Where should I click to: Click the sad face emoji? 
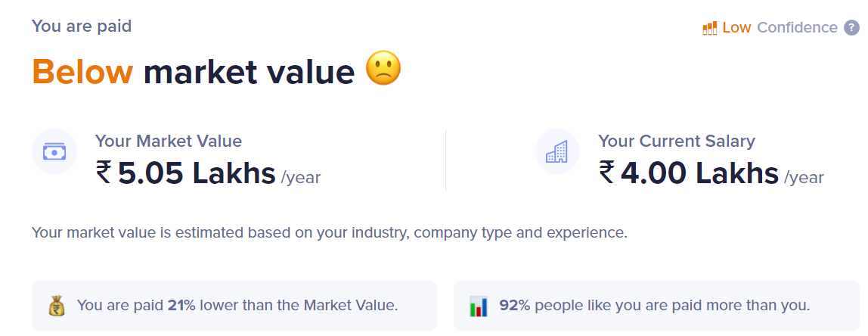tap(383, 70)
